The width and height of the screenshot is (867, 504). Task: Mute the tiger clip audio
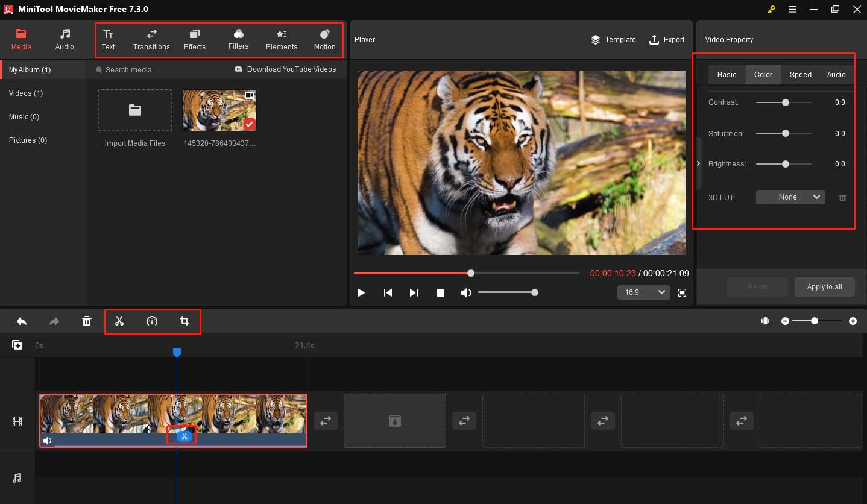click(x=48, y=441)
